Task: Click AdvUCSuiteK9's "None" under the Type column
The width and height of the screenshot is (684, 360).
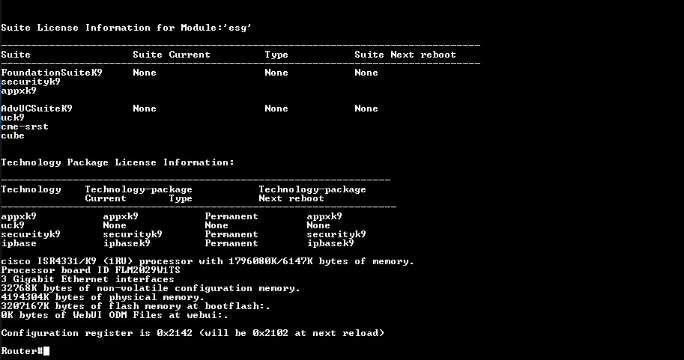Action: click(276, 109)
